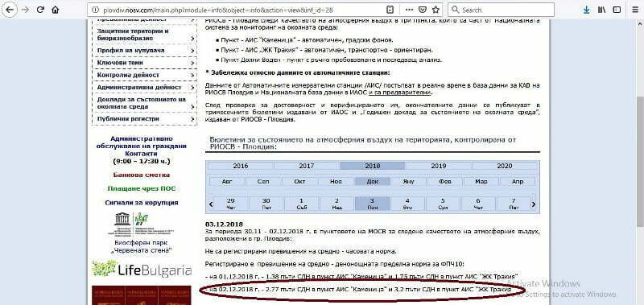Open the hamburger application menu
Screen dimensions: 644x305
point(635,10)
